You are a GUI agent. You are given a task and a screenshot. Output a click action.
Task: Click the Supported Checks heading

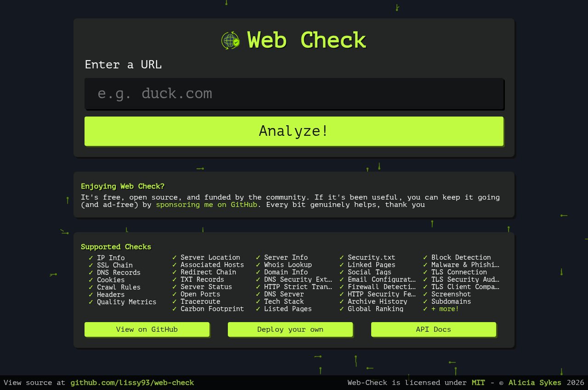click(116, 247)
